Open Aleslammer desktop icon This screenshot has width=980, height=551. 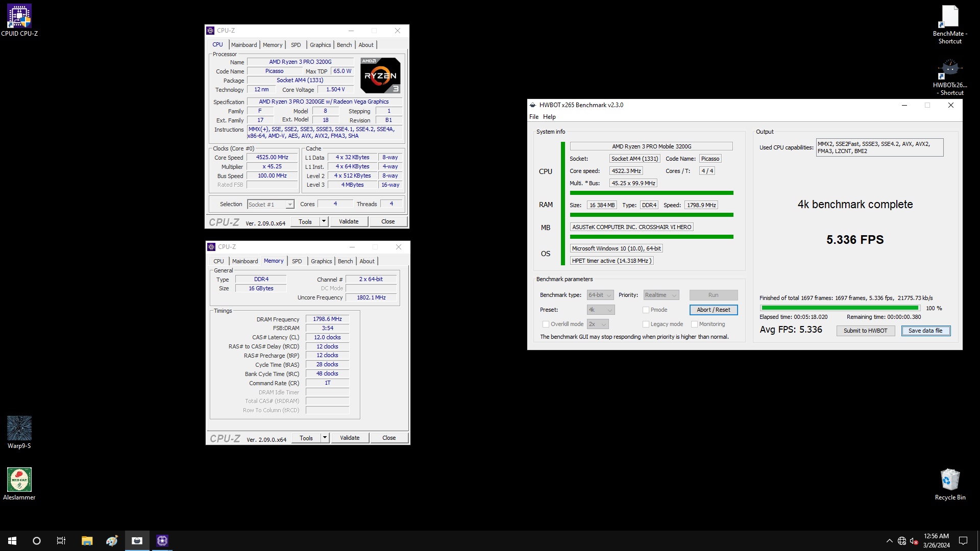pyautogui.click(x=19, y=484)
